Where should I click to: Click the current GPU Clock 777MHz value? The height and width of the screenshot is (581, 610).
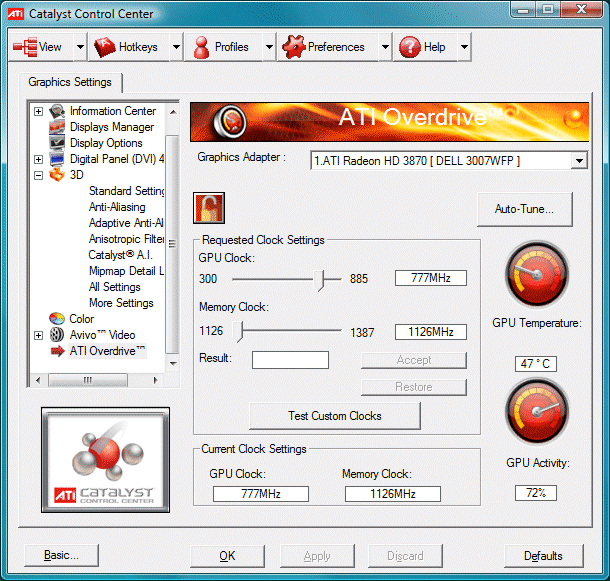tap(261, 494)
